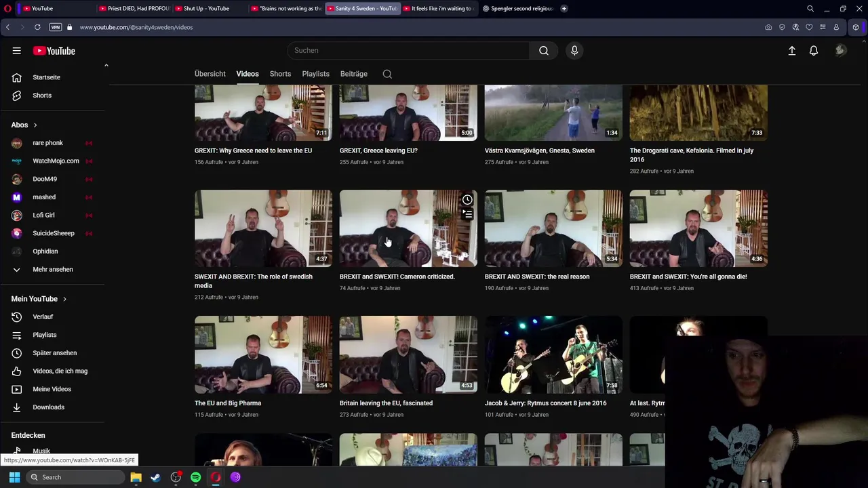
Task: Click the Watch Later clock on the Cameron criticized thumbnail
Action: coord(467,200)
